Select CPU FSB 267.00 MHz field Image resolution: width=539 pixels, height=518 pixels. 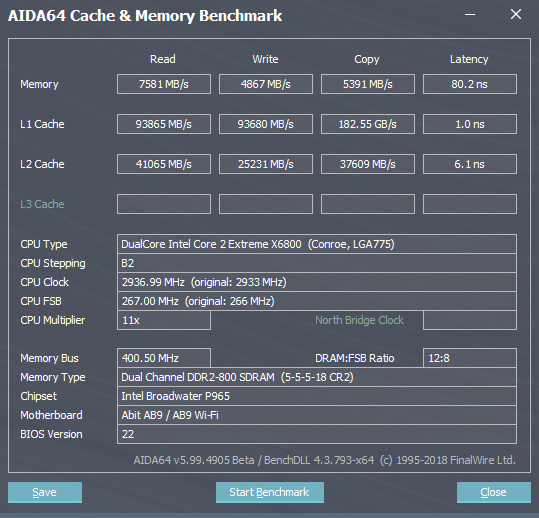coord(317,301)
